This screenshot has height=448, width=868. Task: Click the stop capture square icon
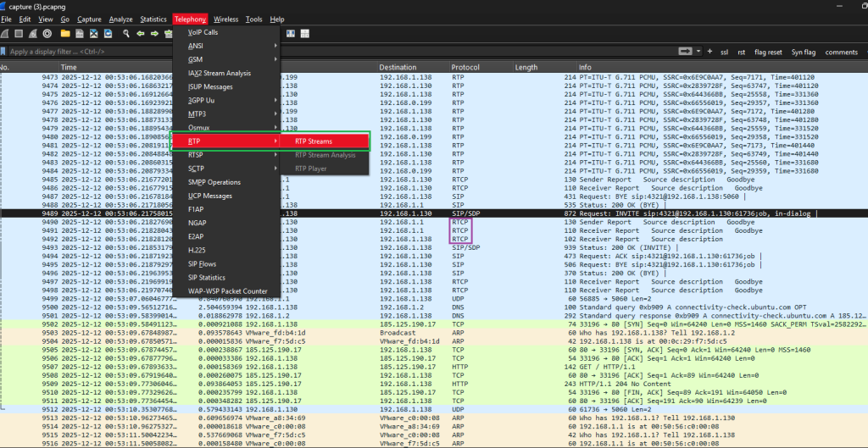(19, 34)
